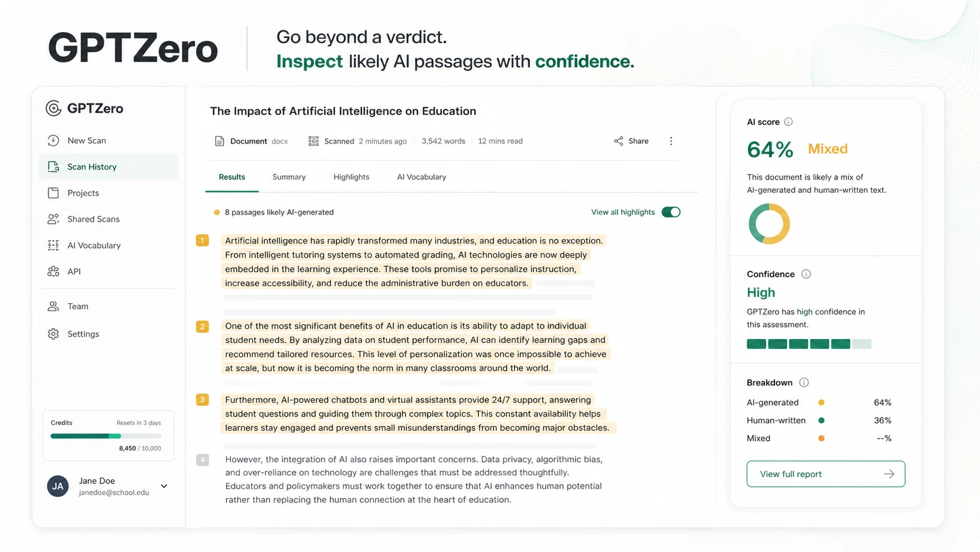Toggle the View all highlights switch
980x552 pixels.
[x=671, y=212]
